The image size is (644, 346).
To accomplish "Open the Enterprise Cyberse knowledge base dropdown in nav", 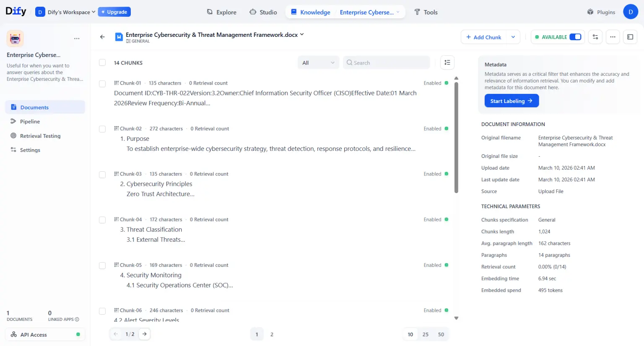I will pos(369,12).
